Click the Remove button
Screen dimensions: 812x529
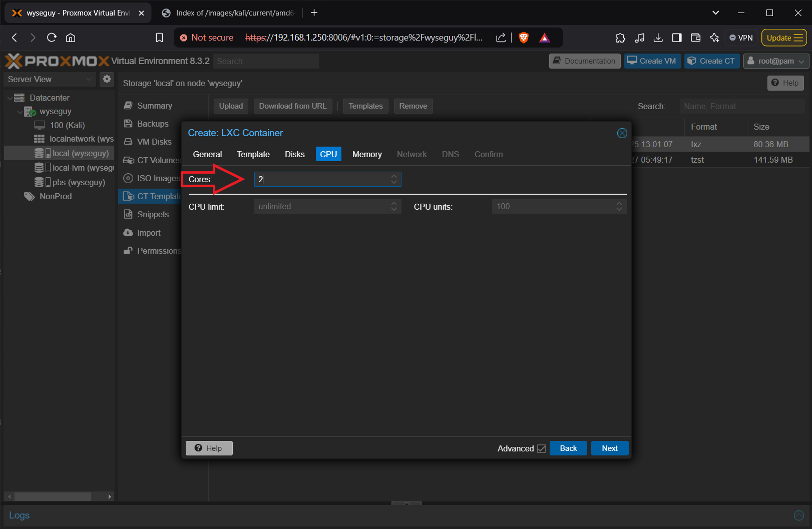click(413, 106)
